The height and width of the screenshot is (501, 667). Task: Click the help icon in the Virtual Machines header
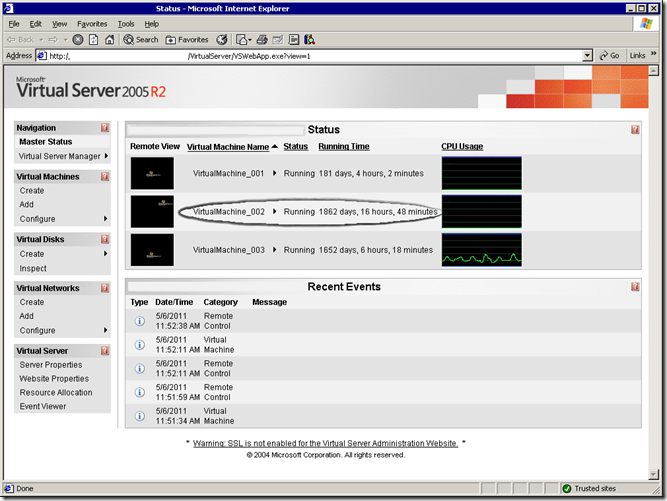105,176
